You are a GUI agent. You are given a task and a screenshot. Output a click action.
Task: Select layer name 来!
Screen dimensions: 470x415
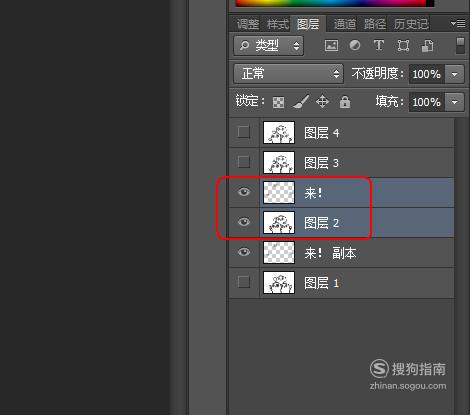click(x=313, y=193)
